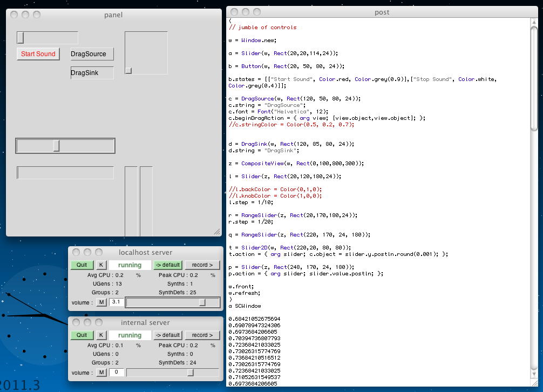The width and height of the screenshot is (543, 392).
Task: Quit the localhost server
Action: pyautogui.click(x=82, y=265)
